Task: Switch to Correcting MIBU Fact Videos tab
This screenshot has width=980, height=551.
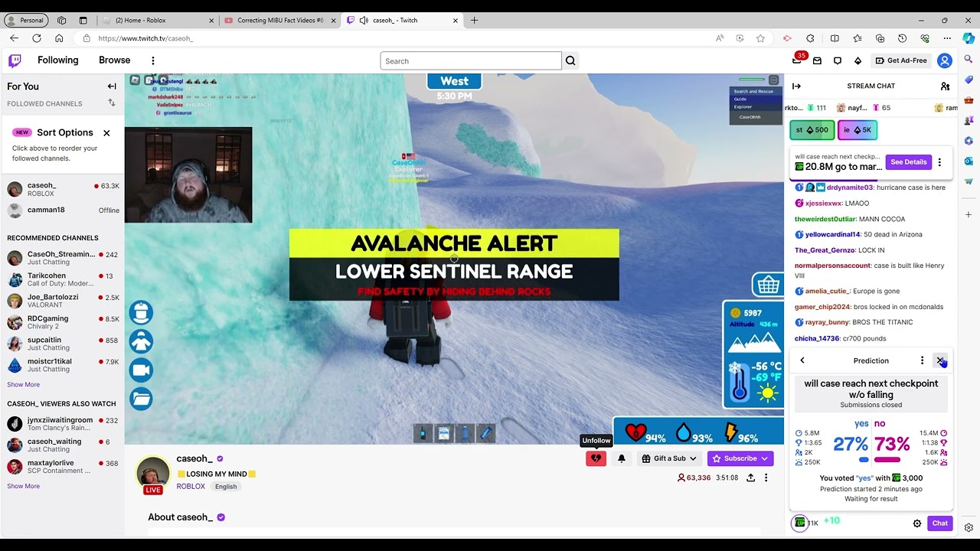Action: [x=280, y=21]
